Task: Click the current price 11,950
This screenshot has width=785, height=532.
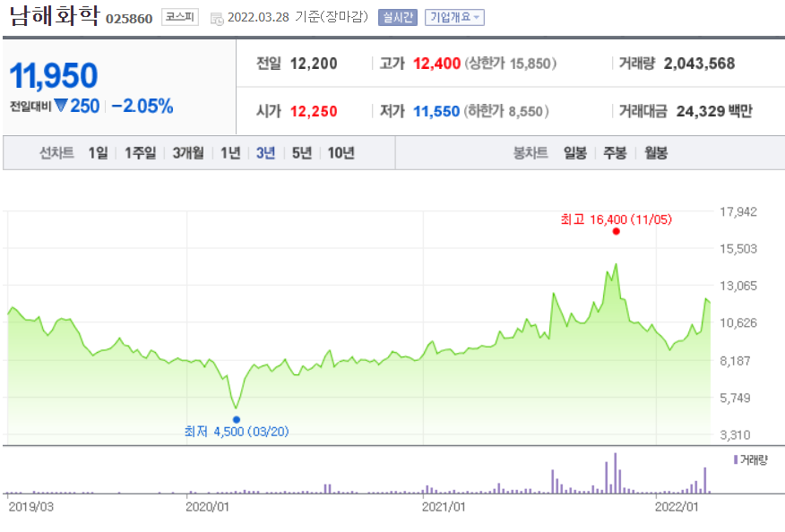Action: pos(54,75)
